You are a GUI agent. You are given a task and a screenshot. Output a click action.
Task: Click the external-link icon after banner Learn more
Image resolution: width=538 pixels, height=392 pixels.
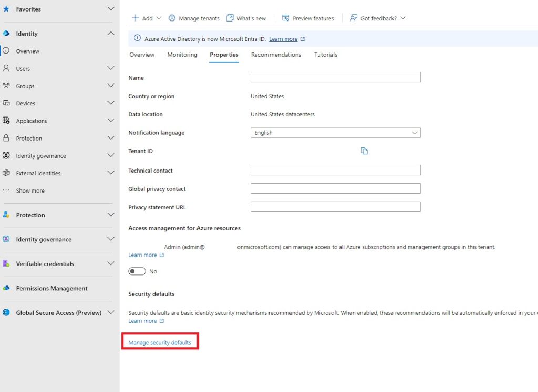302,39
